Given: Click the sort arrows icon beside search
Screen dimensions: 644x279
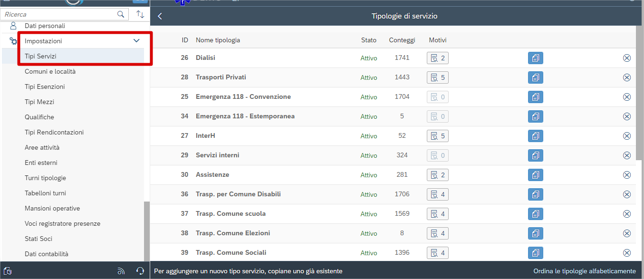Looking at the screenshot, I should click(x=140, y=14).
